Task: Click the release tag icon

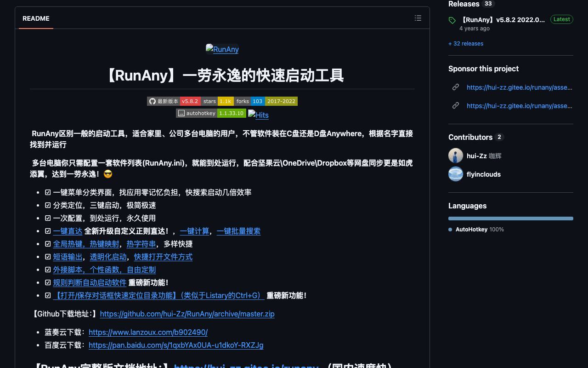Action: click(x=452, y=20)
